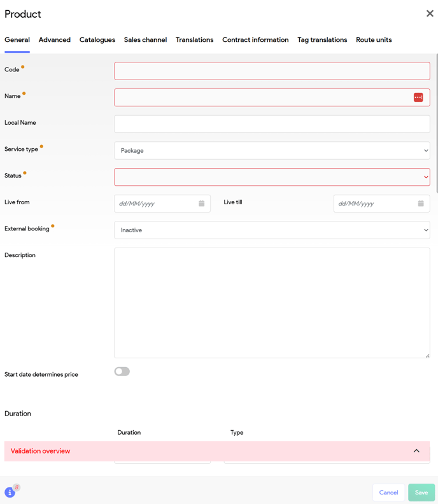Open the Catalogues tab
438x504 pixels.
[97, 40]
